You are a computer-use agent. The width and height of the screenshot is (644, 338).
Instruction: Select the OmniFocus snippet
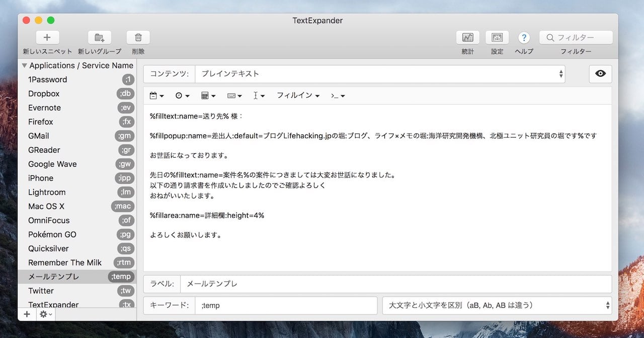[x=77, y=221]
